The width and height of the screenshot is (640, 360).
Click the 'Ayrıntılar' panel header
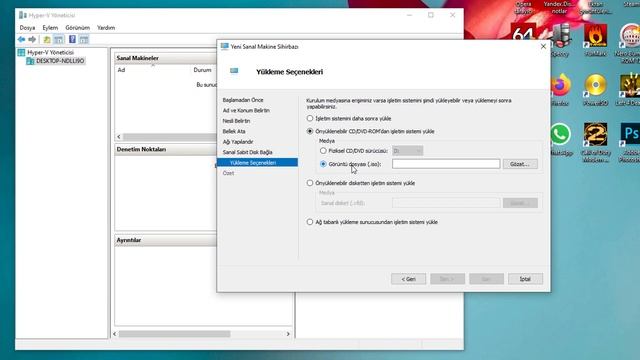129,240
